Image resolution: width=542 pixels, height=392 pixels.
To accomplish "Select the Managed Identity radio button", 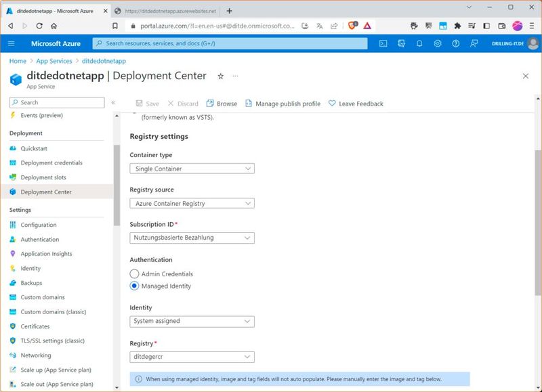I will click(134, 286).
